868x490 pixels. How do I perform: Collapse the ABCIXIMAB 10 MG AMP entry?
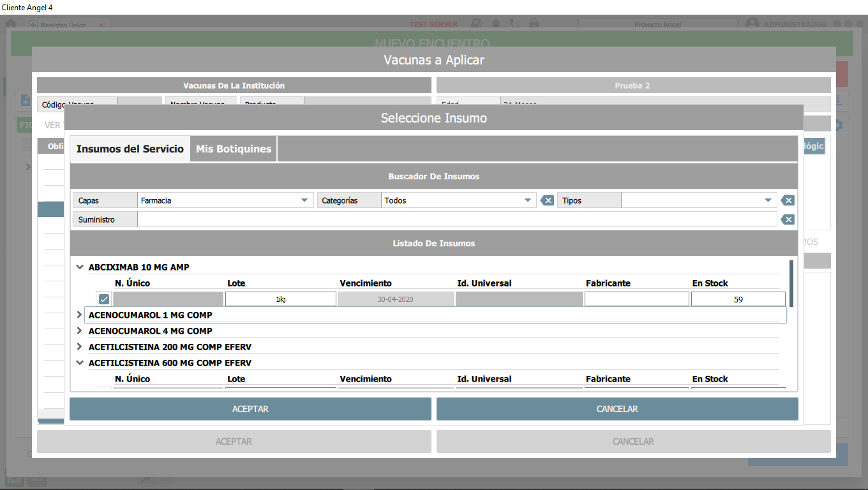tap(79, 267)
